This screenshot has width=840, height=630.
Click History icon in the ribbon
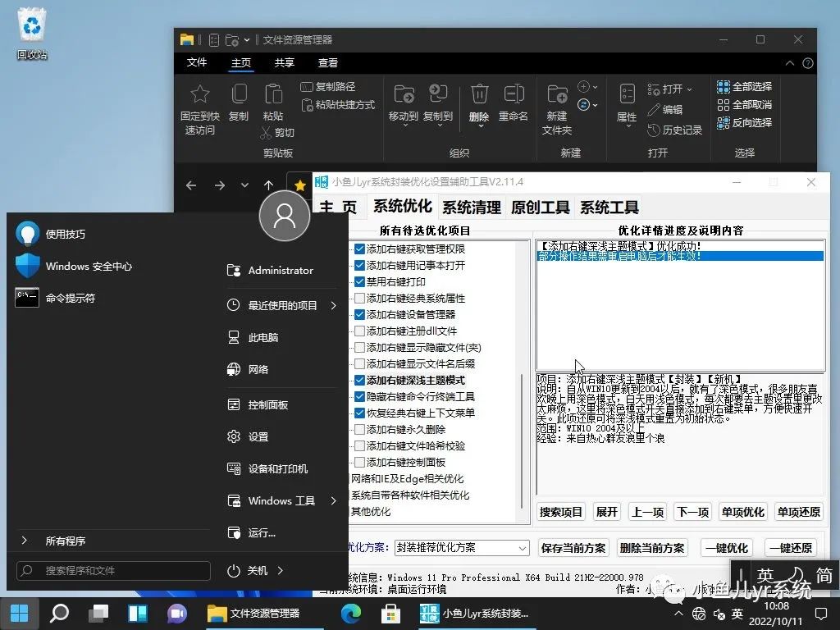coord(653,130)
